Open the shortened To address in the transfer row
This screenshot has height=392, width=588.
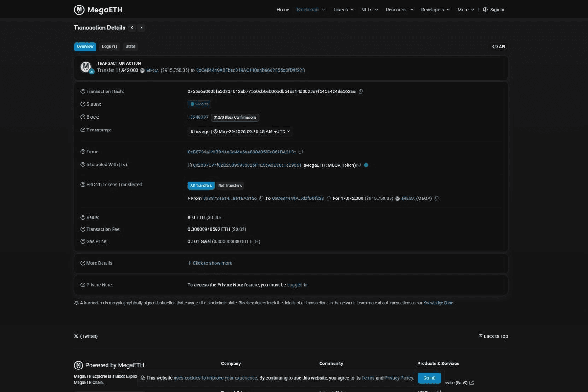pos(298,199)
